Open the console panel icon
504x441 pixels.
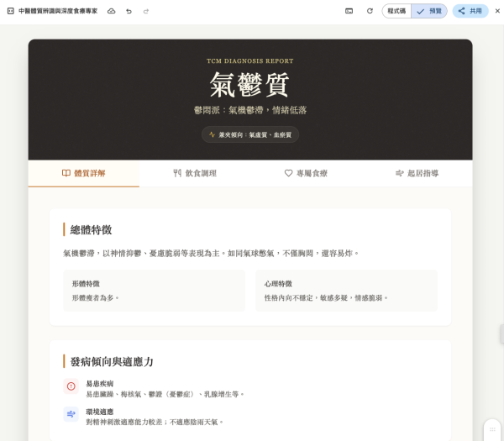click(349, 11)
